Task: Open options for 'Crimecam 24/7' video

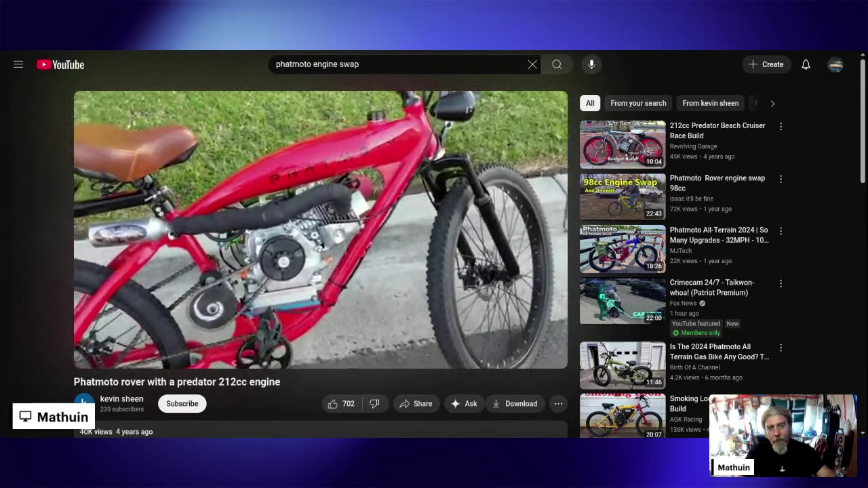Action: tap(781, 283)
